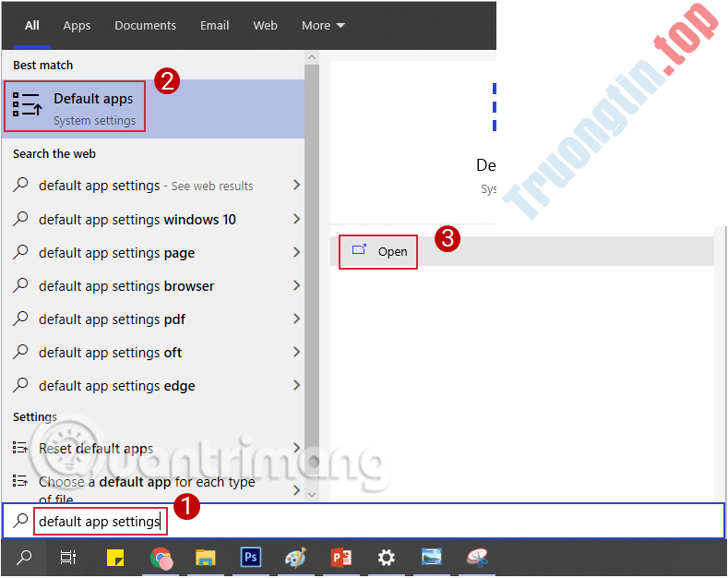Expand arrow for 'default app settings oft'

(296, 352)
